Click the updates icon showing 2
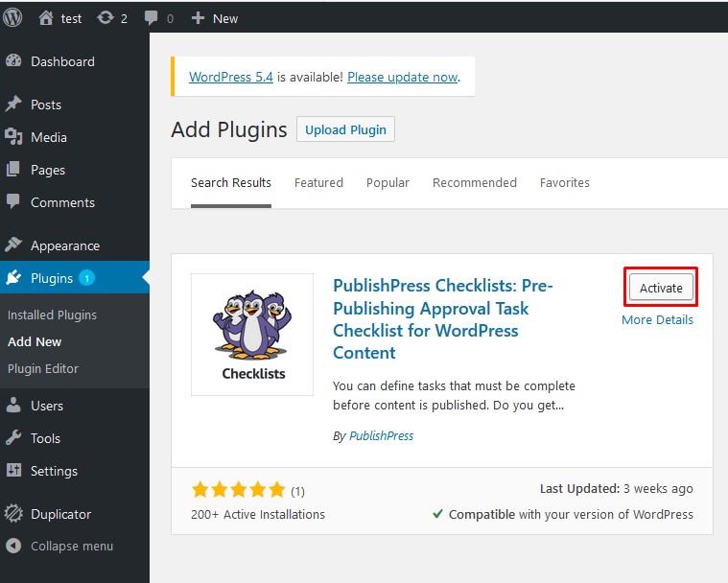Image resolution: width=728 pixels, height=583 pixels. (106, 17)
